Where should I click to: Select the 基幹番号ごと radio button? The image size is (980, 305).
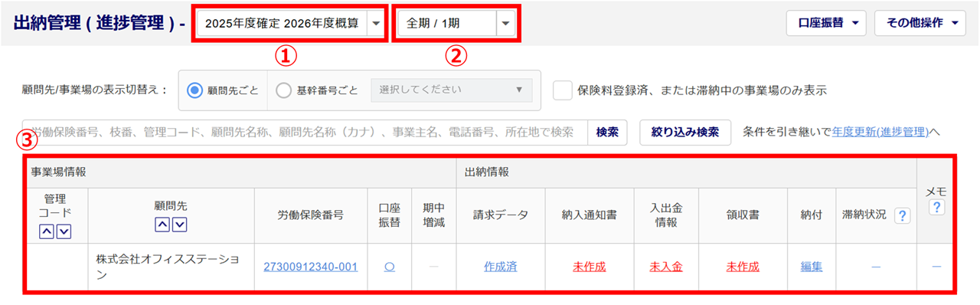[283, 90]
